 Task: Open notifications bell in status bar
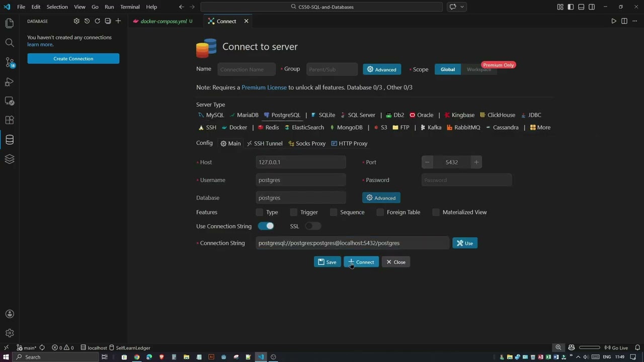(x=637, y=347)
